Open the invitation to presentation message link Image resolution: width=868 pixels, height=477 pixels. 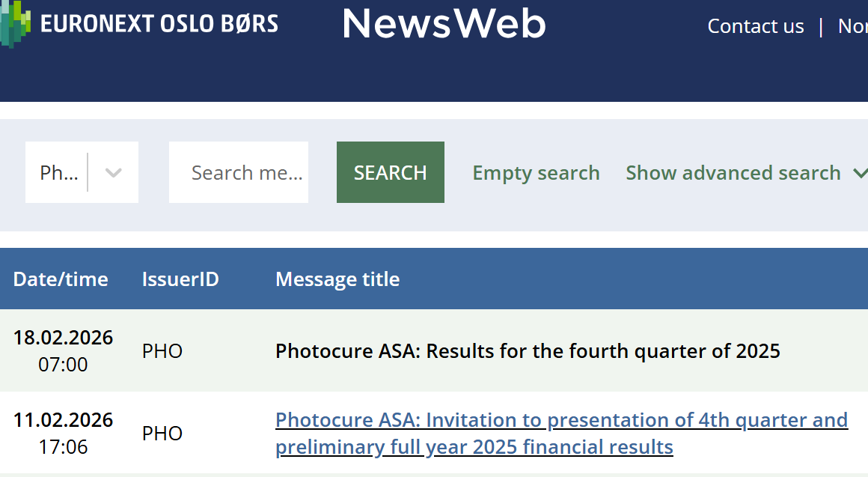(561, 433)
